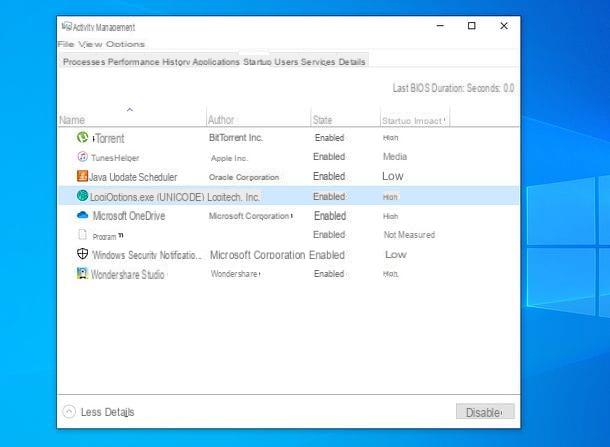
Task: Click the Last BIOS Duration text
Action: click(x=453, y=88)
